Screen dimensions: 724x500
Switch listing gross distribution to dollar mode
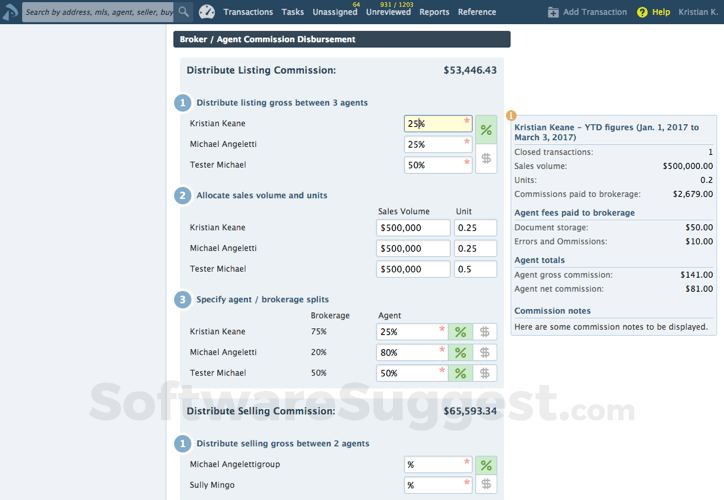[x=486, y=159]
